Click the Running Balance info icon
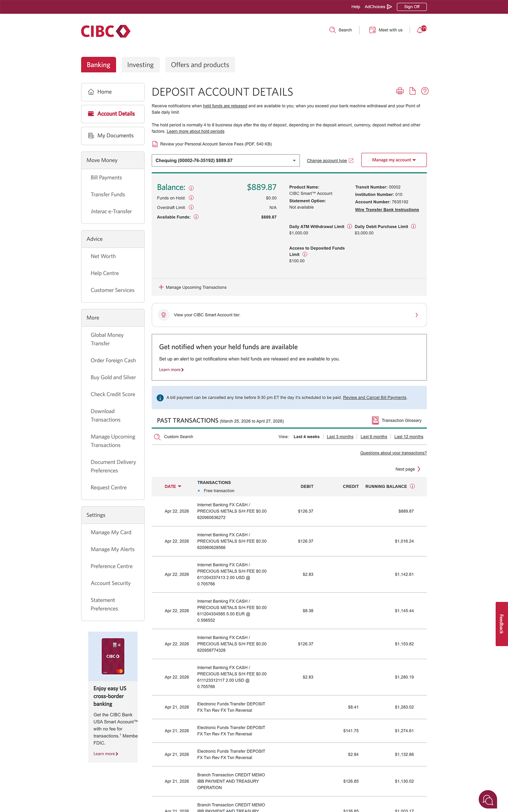Image resolution: width=508 pixels, height=812 pixels. pos(412,486)
